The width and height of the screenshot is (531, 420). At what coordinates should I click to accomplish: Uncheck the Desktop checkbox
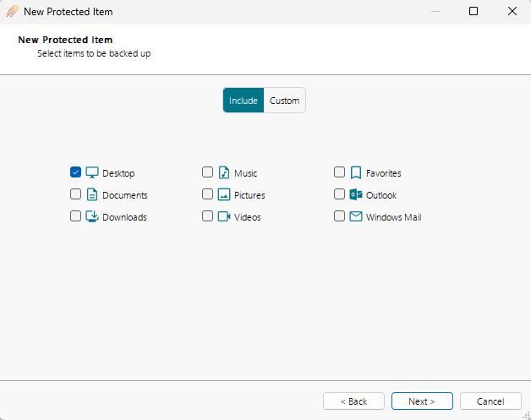[75, 172]
